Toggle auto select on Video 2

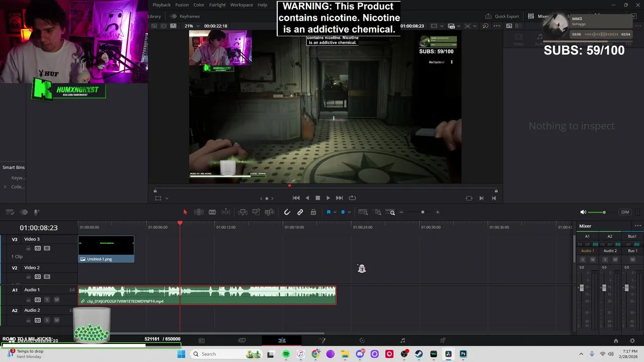pyautogui.click(x=38, y=277)
